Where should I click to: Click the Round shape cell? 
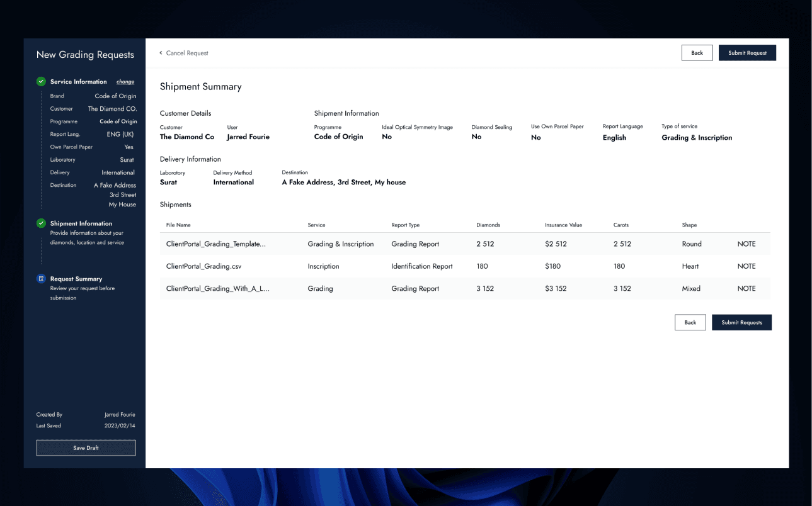692,244
